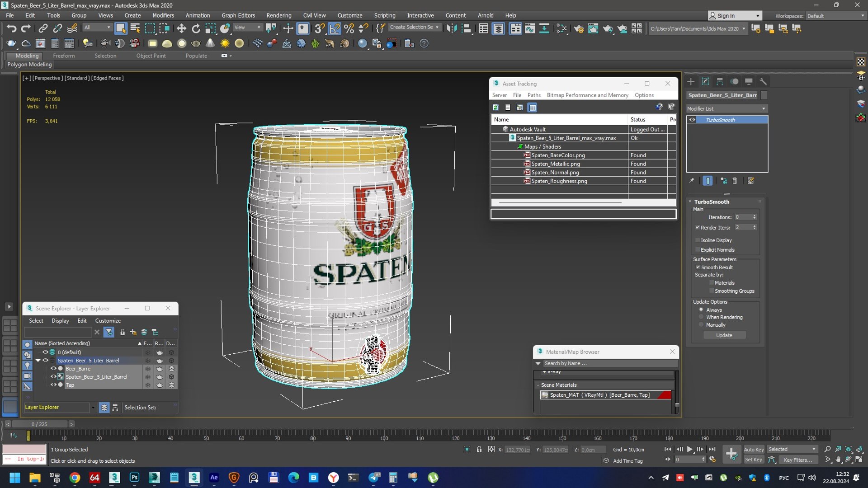The width and height of the screenshot is (868, 488).
Task: Open the Display command panel tab
Action: [x=749, y=82]
